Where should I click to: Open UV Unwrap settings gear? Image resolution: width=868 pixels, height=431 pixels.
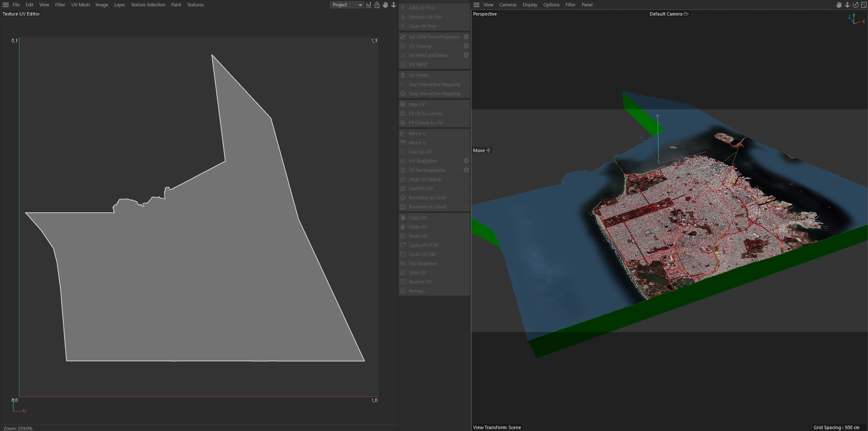(466, 46)
